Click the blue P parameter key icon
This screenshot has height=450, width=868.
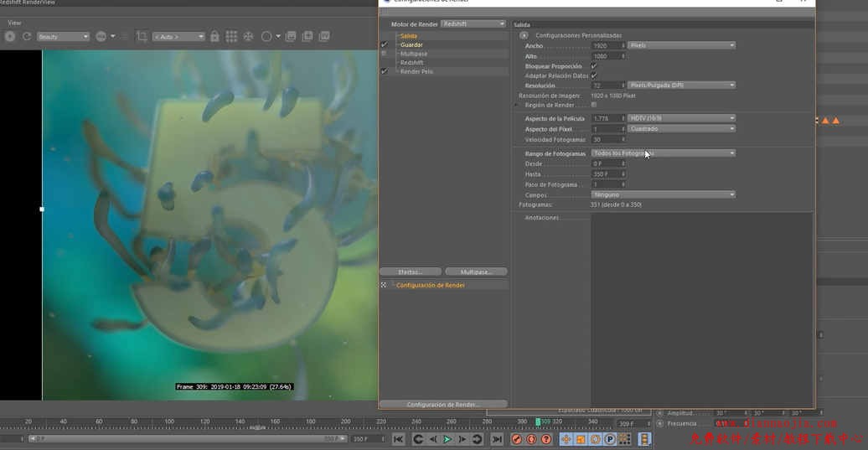pyautogui.click(x=610, y=439)
